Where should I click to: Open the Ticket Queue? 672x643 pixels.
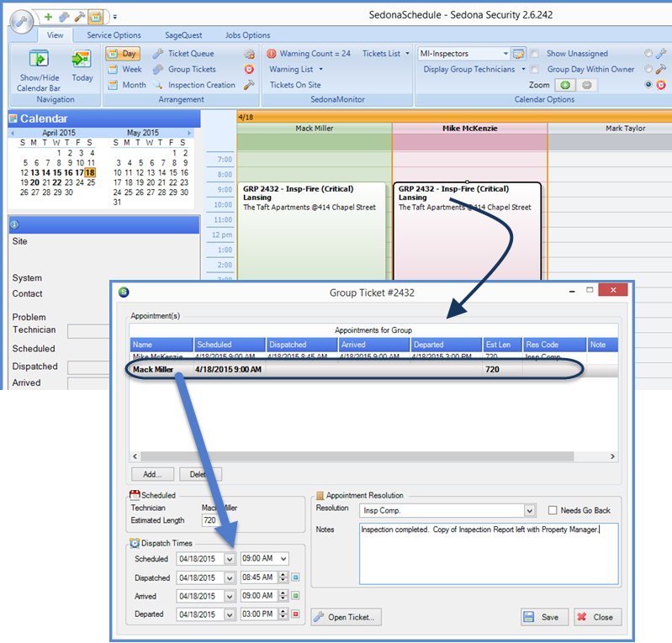point(184,54)
